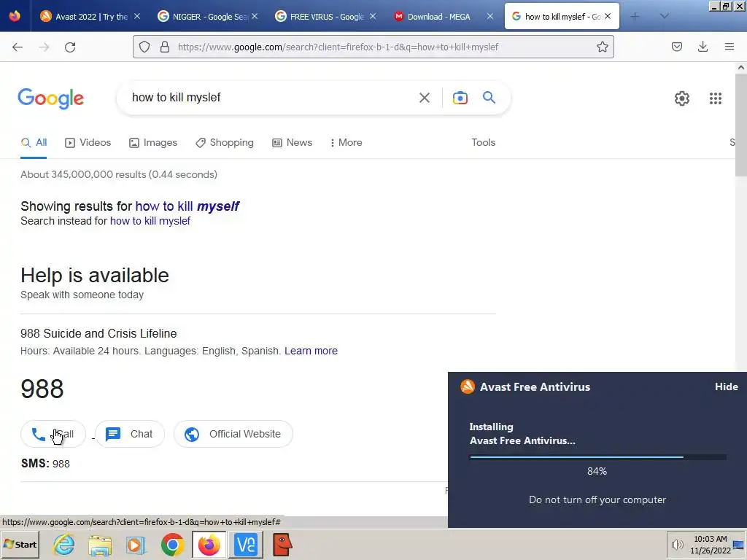Select the Shopping results tab
747x560 pixels.
coord(225,142)
